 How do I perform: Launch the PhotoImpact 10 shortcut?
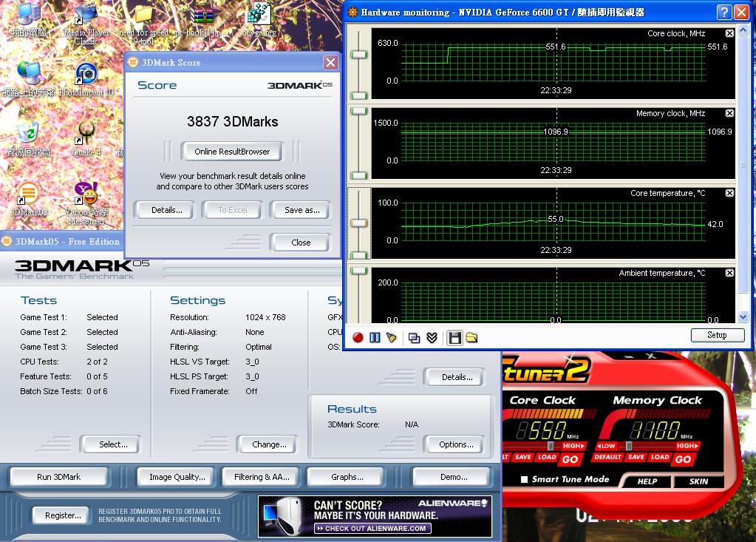(86, 79)
